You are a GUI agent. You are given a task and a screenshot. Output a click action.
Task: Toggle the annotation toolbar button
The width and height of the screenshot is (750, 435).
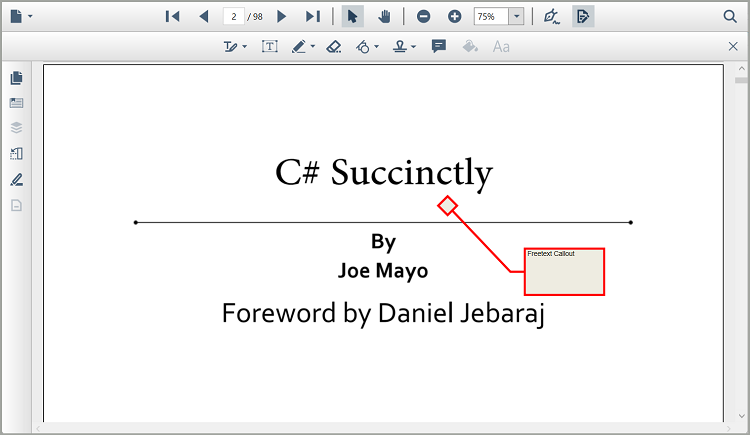tap(583, 17)
